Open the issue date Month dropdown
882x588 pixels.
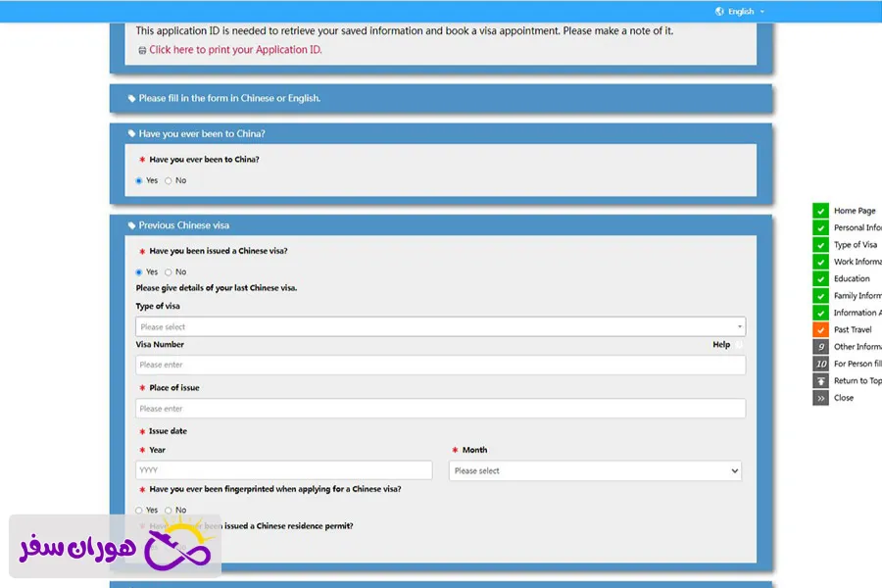click(x=595, y=471)
